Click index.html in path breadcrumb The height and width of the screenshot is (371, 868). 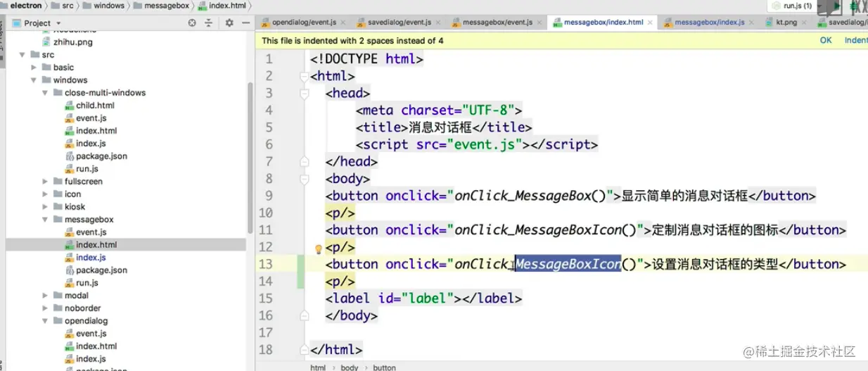pyautogui.click(x=226, y=6)
